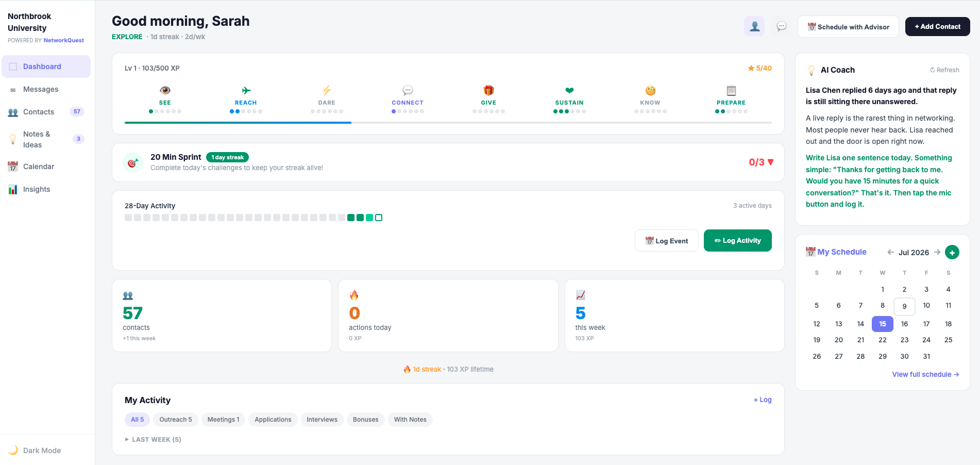
Task: Click the XP level progress bar
Action: 448,123
